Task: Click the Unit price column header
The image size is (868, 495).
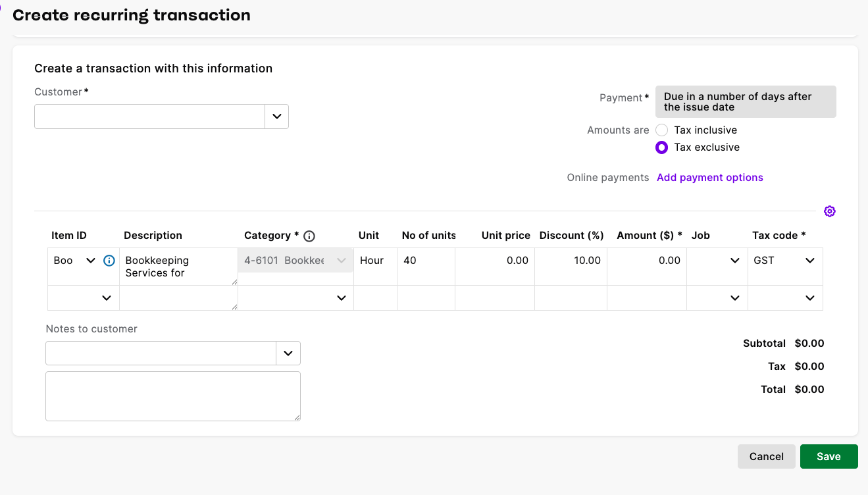Action: [x=506, y=236]
